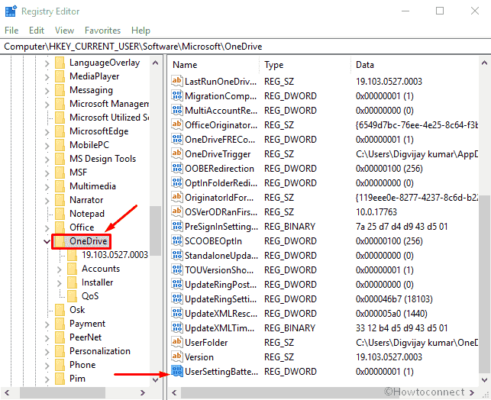This screenshot has height=400, width=491.
Task: Select the 19.103.0527.0003 subkey
Action: (x=115, y=255)
